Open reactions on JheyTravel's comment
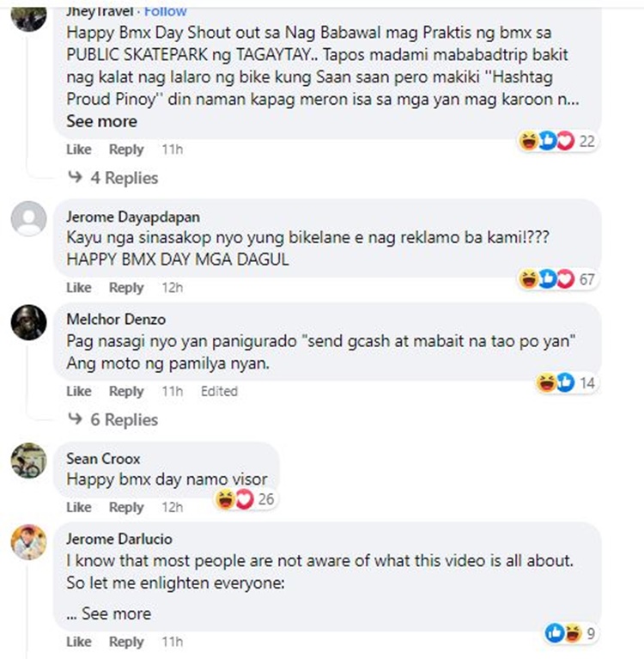644x659 pixels. point(557,141)
